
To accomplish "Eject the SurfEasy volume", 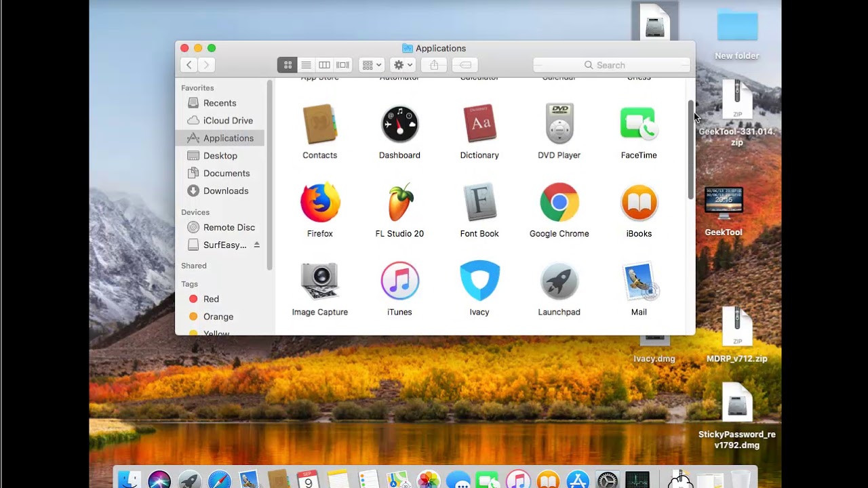I will [256, 245].
